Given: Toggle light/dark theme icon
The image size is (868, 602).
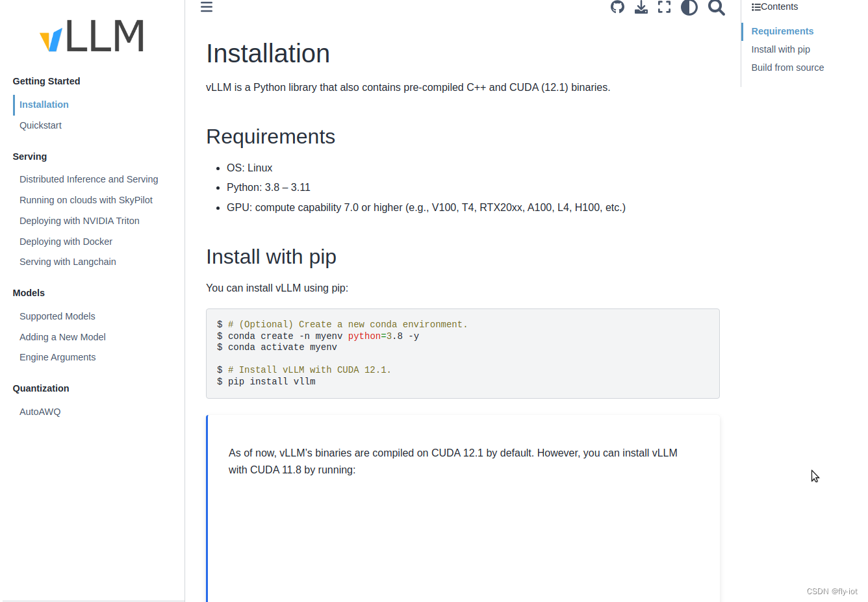Looking at the screenshot, I should 689,7.
